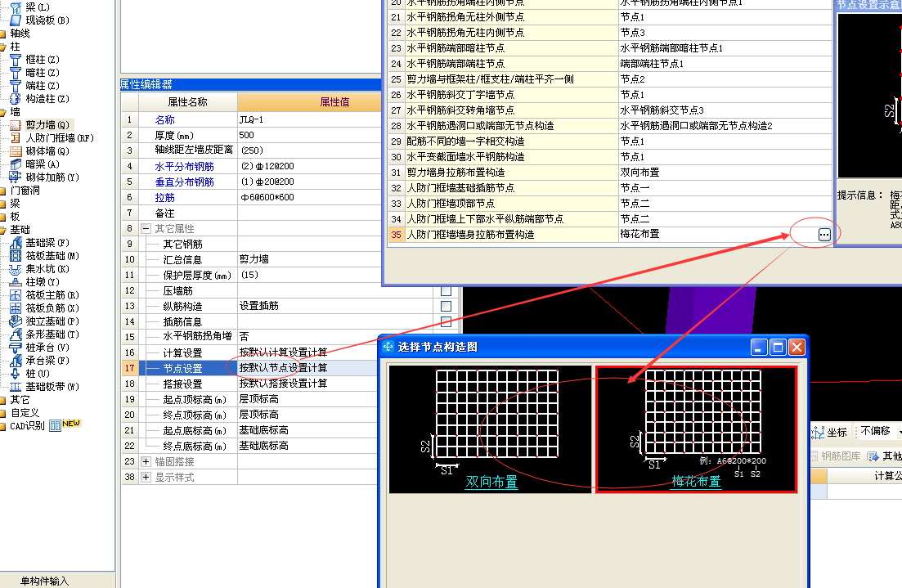Image resolution: width=902 pixels, height=588 pixels.
Task: Expand the 显示样式 group
Action: coord(146,478)
